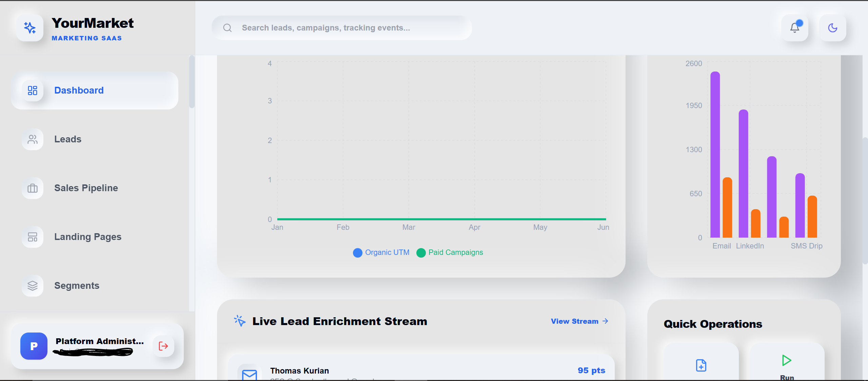Viewport: 868px width, 381px height.
Task: Click the YourMarket brand title
Action: coord(93,23)
